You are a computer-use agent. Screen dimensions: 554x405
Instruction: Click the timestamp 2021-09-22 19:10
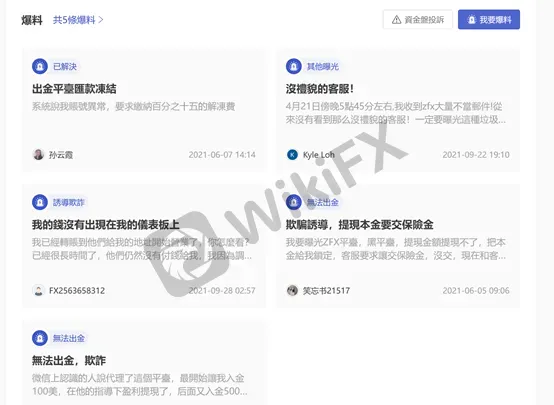pyautogui.click(x=476, y=155)
